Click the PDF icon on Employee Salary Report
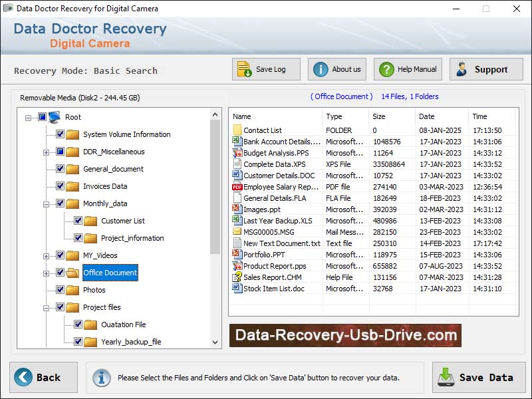 pos(236,187)
